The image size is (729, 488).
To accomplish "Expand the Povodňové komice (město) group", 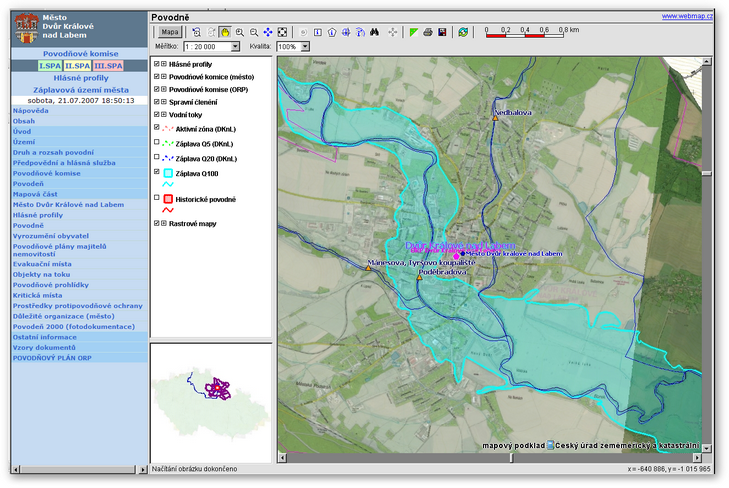I will (x=164, y=77).
